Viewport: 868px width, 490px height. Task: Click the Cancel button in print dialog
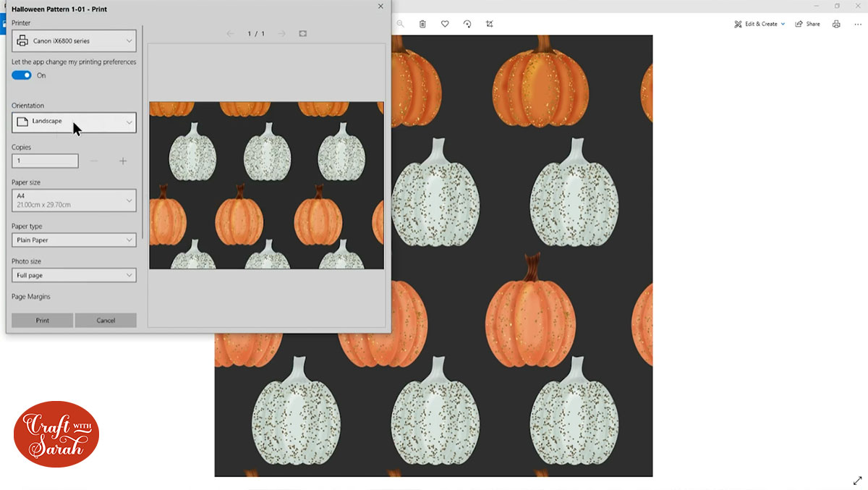tap(106, 320)
